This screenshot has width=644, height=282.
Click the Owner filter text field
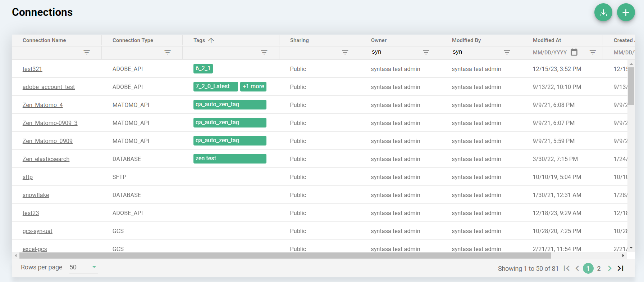tap(394, 52)
